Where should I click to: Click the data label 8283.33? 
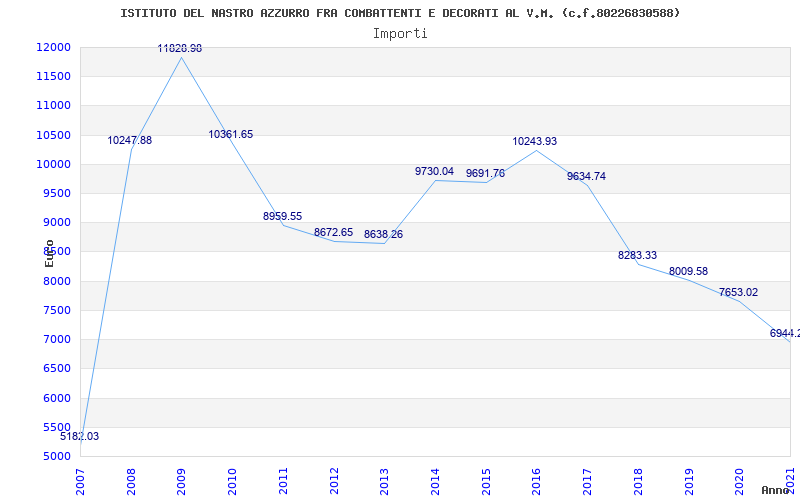(637, 255)
